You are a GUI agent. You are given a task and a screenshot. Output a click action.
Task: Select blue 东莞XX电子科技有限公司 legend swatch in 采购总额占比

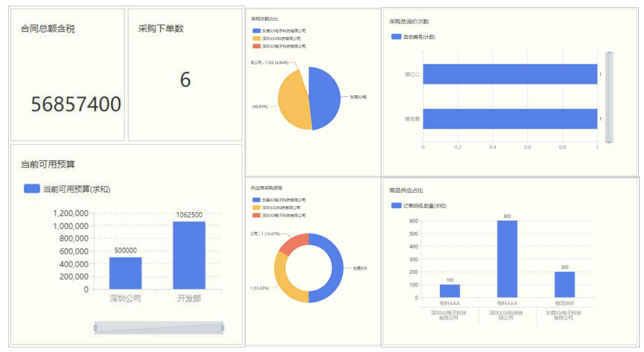(x=256, y=31)
